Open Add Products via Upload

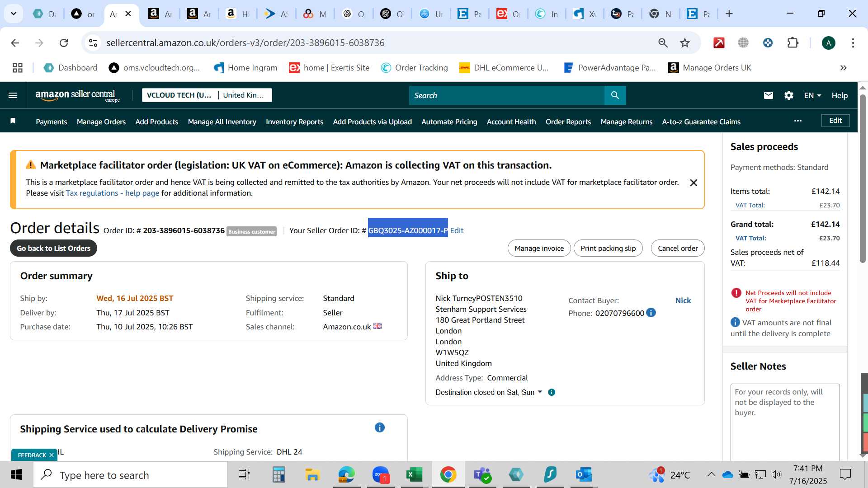[372, 122]
